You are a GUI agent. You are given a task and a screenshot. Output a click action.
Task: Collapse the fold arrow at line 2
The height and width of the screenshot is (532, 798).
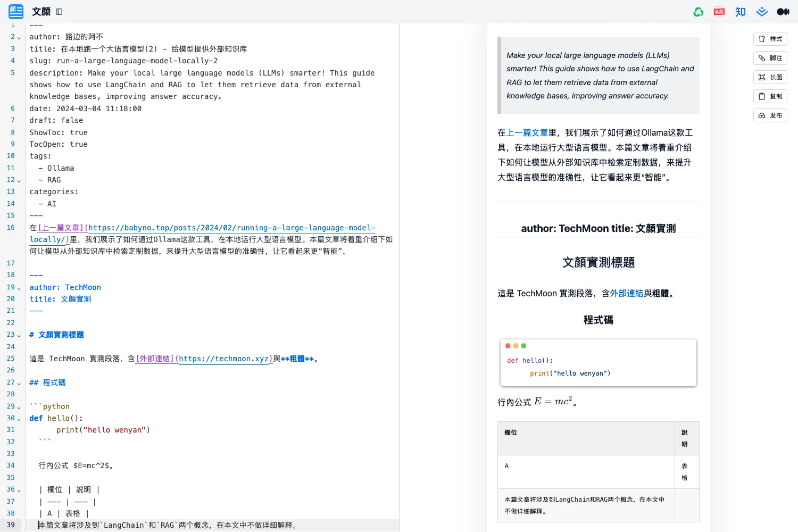click(x=19, y=38)
